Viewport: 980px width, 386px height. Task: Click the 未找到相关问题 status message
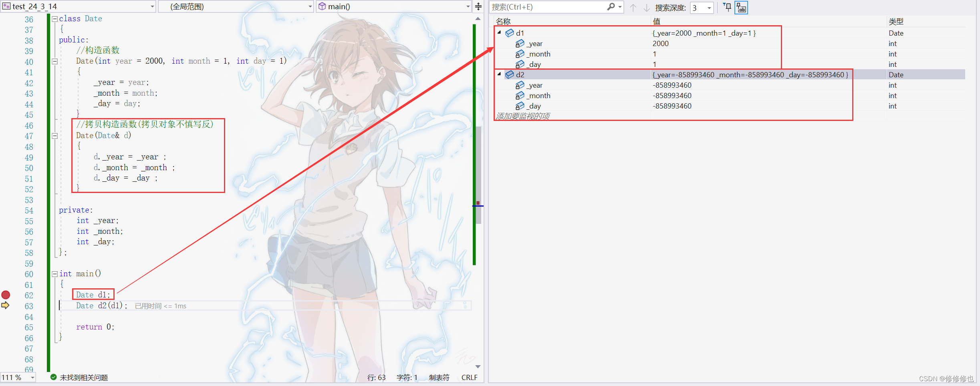pyautogui.click(x=84, y=378)
